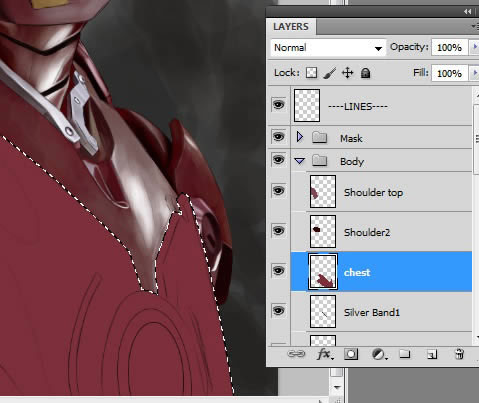Image resolution: width=479 pixels, height=403 pixels.
Task: Create a new group folder
Action: (405, 354)
